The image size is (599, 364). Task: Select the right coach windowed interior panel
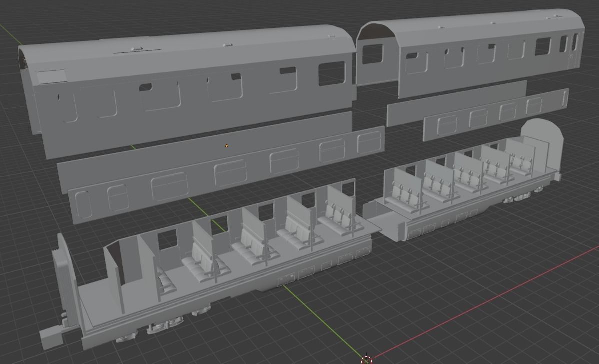click(x=496, y=115)
